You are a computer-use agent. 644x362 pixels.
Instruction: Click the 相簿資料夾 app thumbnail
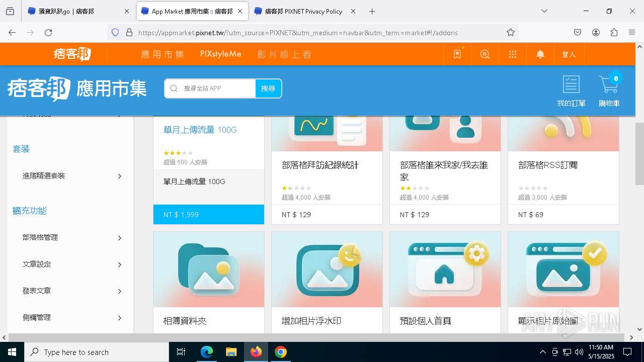(209, 269)
